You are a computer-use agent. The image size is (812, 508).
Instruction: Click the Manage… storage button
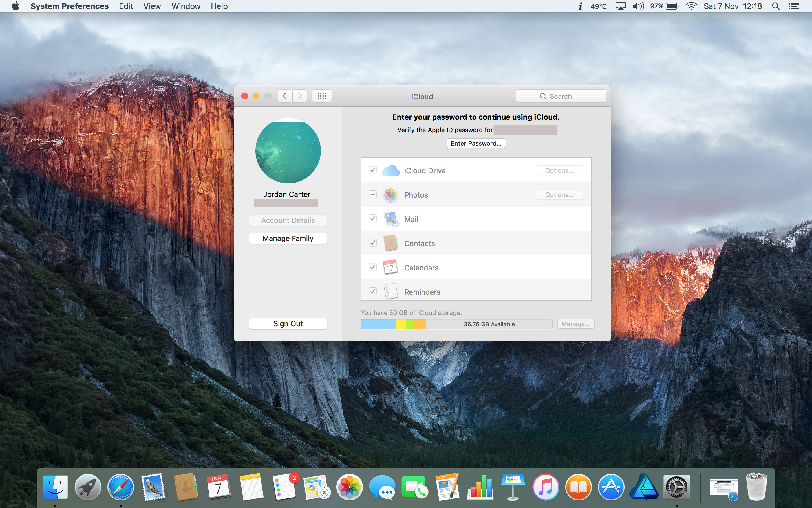575,324
